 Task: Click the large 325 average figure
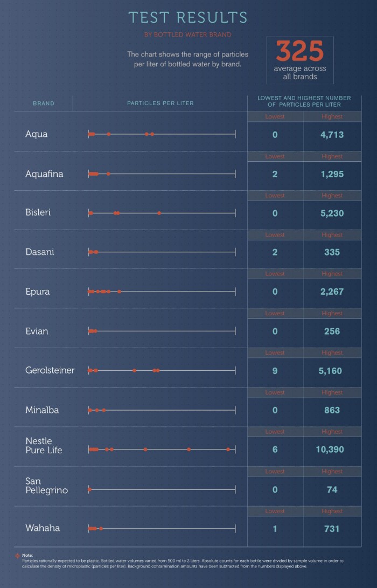click(300, 52)
